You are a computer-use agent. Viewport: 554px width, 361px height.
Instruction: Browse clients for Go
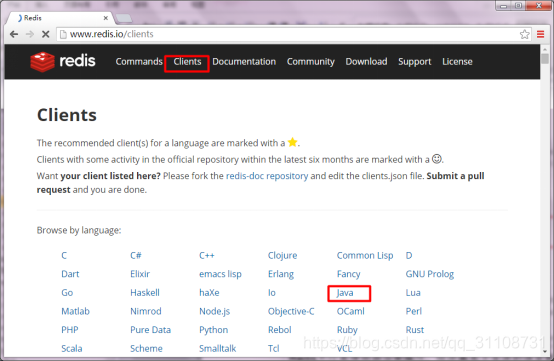[67, 293]
